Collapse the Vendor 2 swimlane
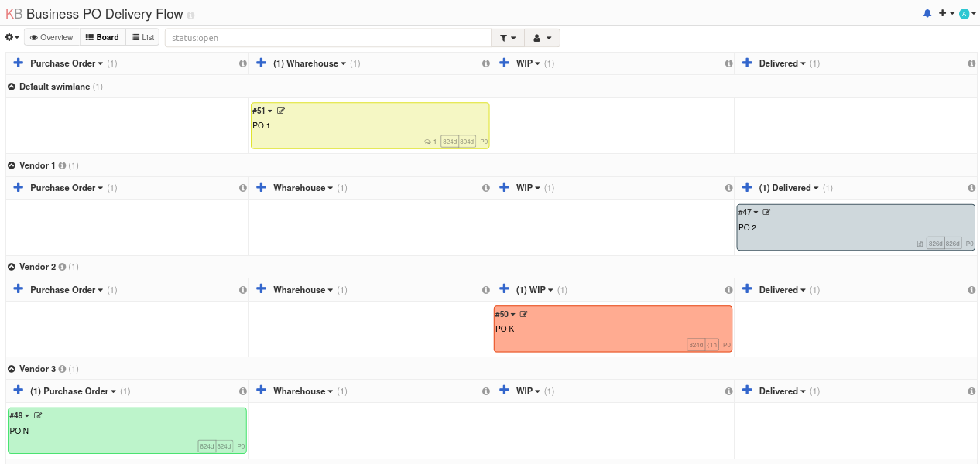Screen dimensions: 980x464 pos(12,267)
